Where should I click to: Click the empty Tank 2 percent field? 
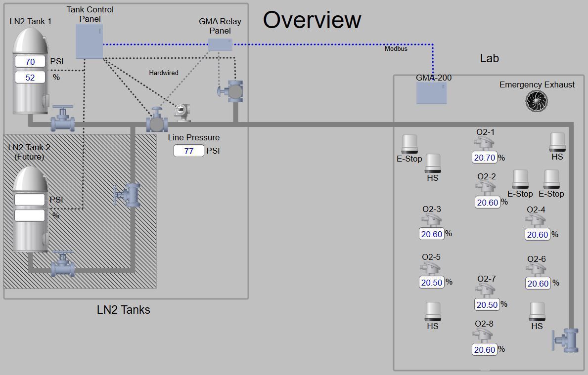click(30, 215)
